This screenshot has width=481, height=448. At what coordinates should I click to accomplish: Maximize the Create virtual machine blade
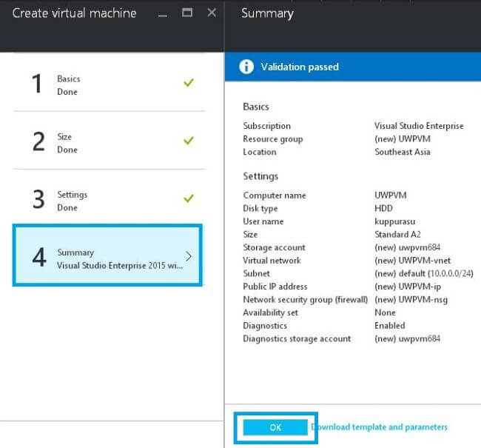click(x=187, y=13)
